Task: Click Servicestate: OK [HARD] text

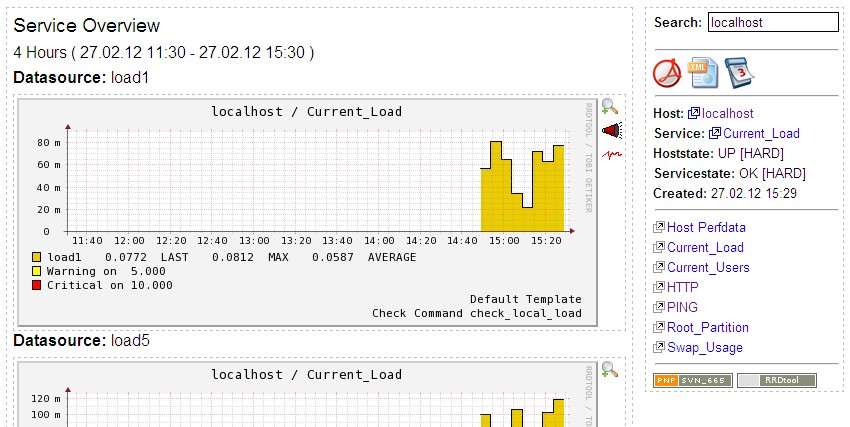Action: click(x=730, y=173)
